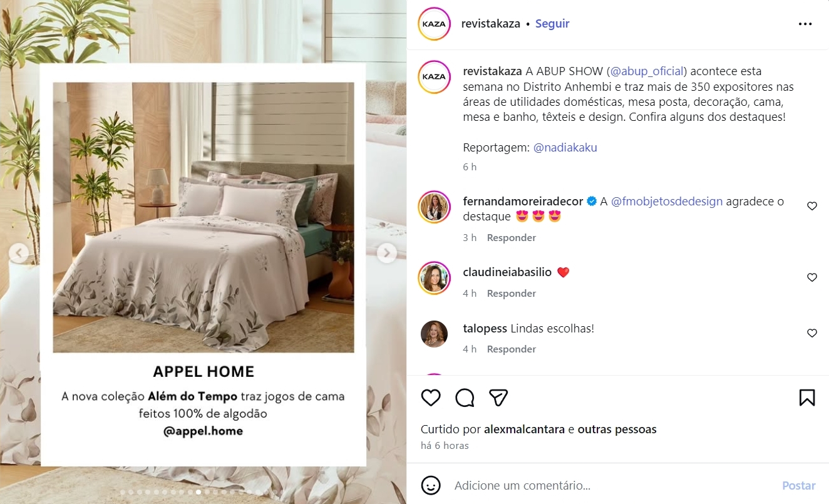Reply to talopess's comment
829x504 pixels.
pos(512,349)
